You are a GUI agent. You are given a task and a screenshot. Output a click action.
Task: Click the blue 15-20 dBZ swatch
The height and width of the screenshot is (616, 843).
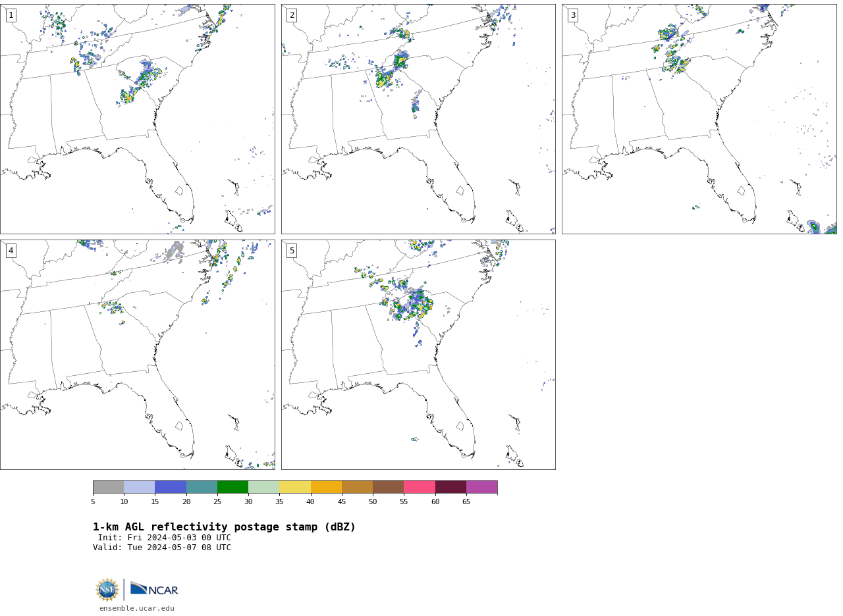[x=171, y=487]
